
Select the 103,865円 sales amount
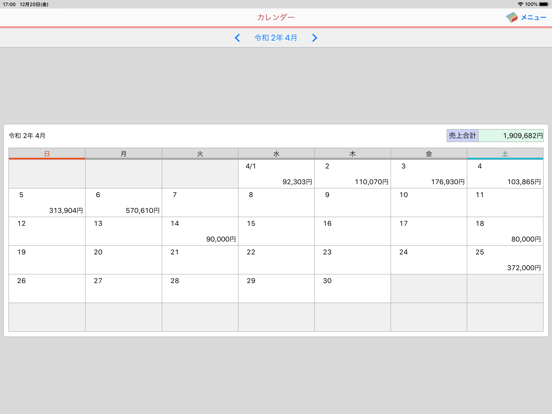[524, 182]
